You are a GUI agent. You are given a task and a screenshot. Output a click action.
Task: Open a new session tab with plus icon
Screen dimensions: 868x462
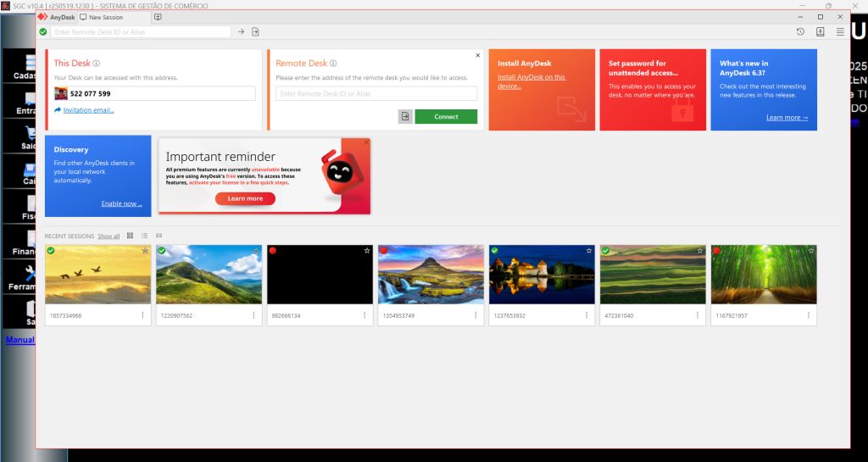coord(158,17)
